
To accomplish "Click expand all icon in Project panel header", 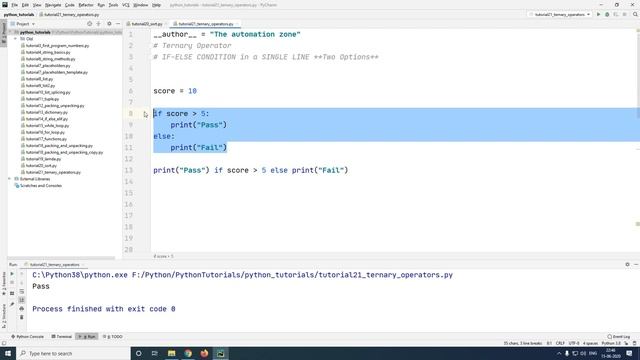I will click(x=98, y=24).
